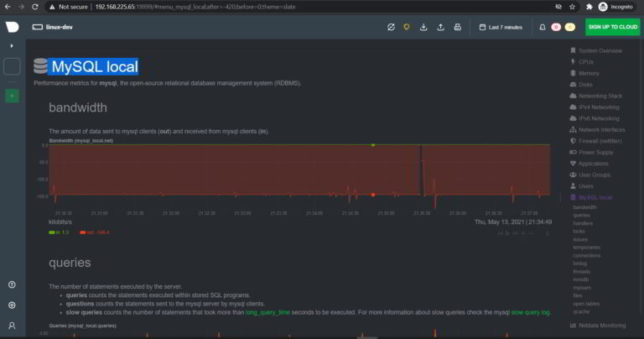Jump to open tables submenu item
Screen dimensions: 644x339
(x=586, y=304)
